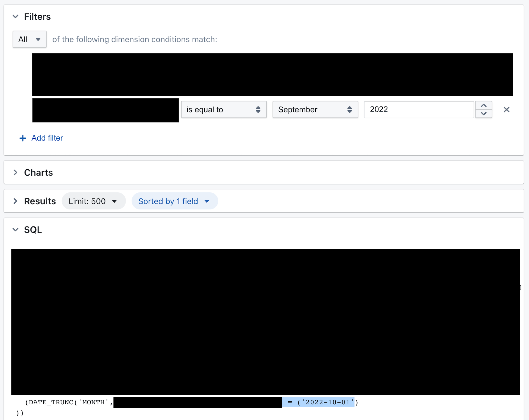
Task: Switch to the Results section header
Action: click(x=40, y=201)
